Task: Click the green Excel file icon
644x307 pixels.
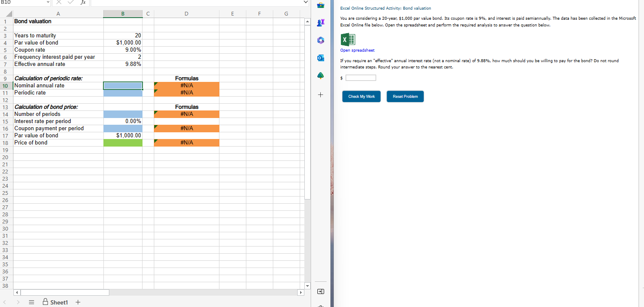Action: (x=349, y=40)
